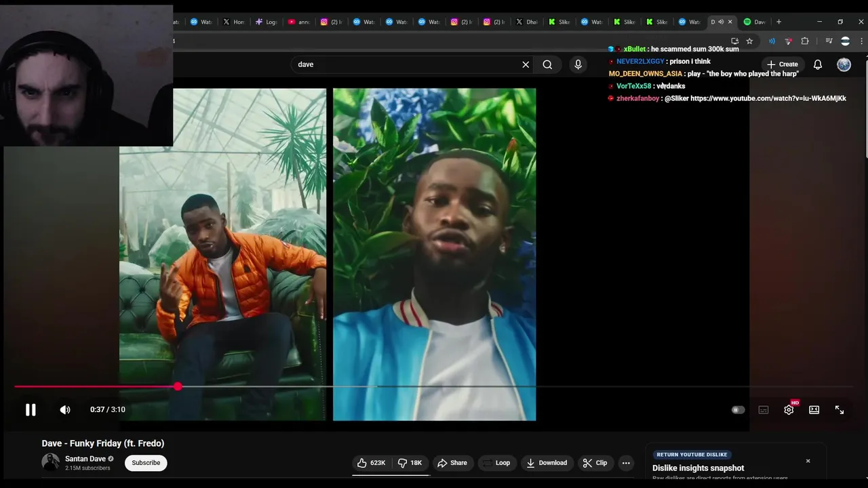
Task: Switch to the YouTube 'anno' tab
Action: tap(298, 22)
